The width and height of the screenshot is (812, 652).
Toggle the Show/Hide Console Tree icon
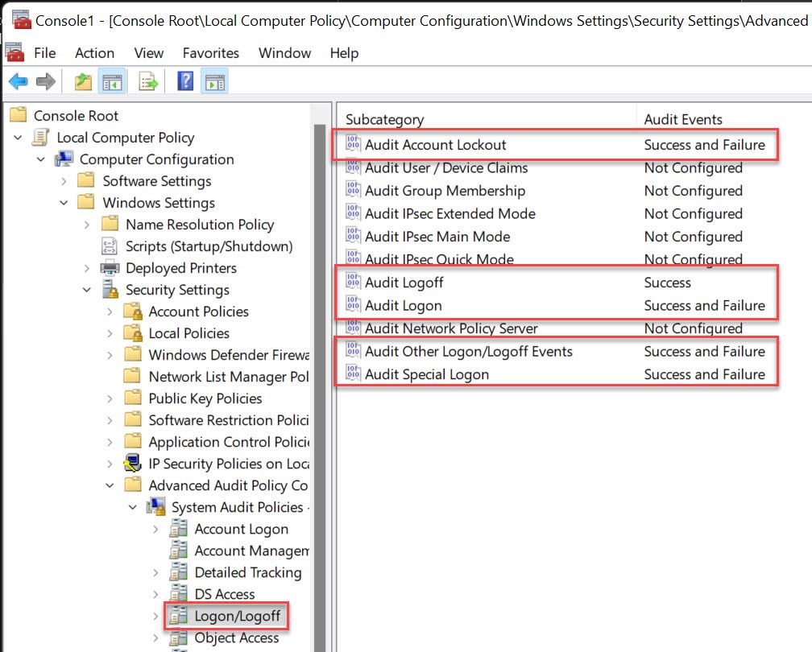pyautogui.click(x=112, y=80)
